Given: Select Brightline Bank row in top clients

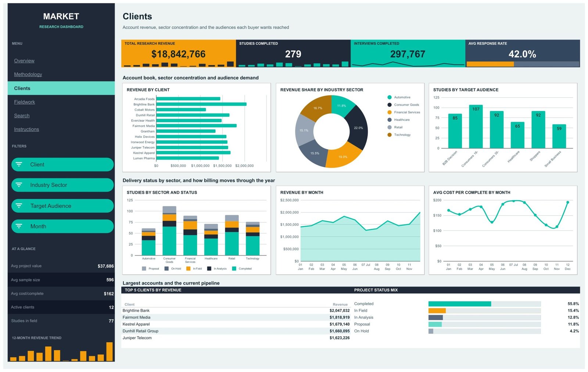Looking at the screenshot, I should pos(236,311).
